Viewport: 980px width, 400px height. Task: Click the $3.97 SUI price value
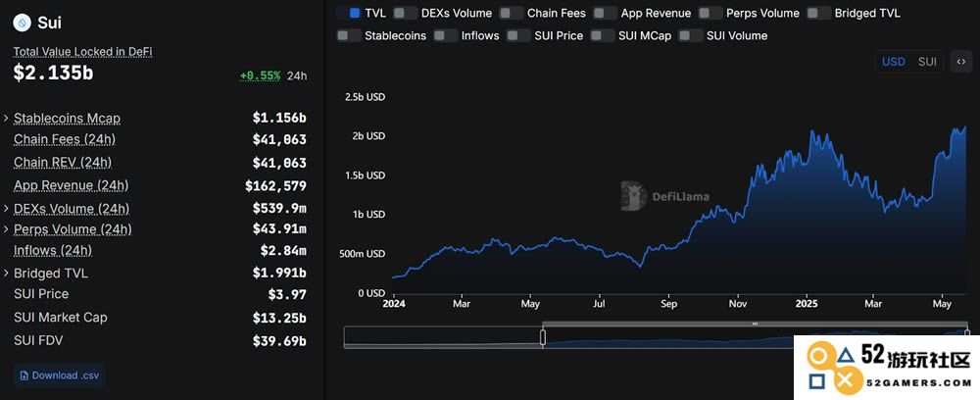(x=287, y=294)
